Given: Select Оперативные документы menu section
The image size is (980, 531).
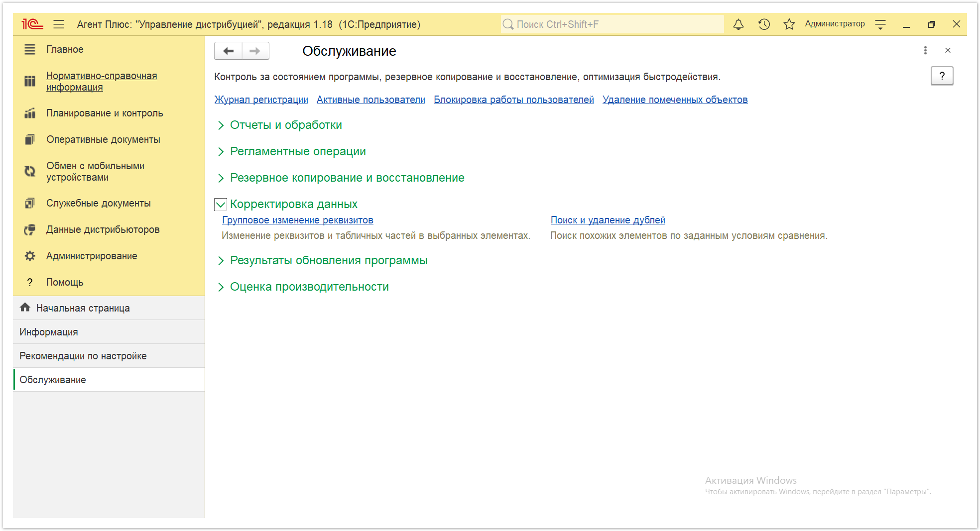Looking at the screenshot, I should pos(109,139).
